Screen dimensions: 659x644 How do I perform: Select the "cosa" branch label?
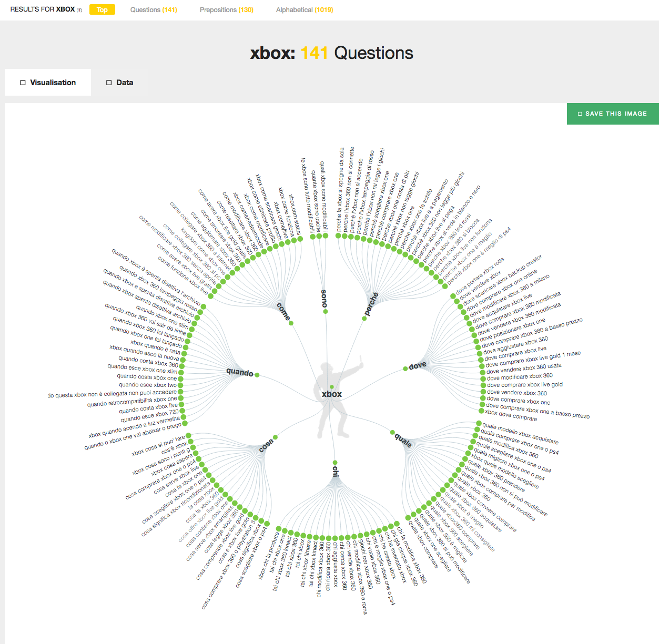click(266, 445)
